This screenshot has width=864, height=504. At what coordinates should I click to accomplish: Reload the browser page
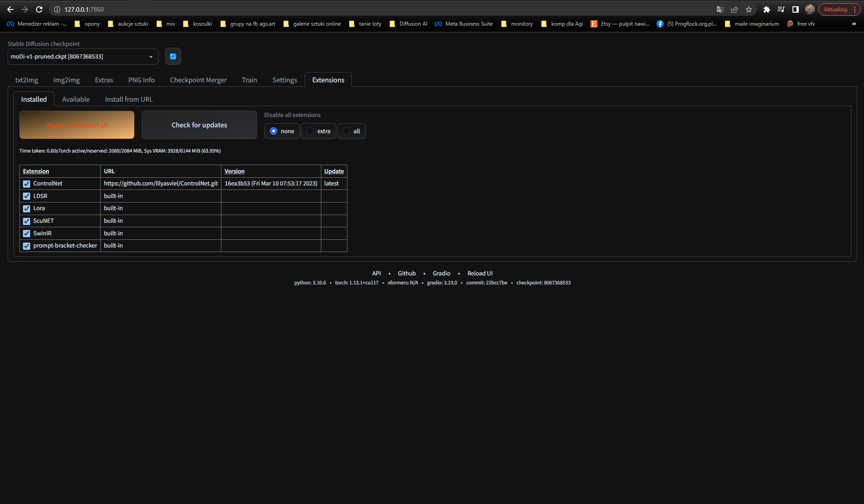[39, 9]
